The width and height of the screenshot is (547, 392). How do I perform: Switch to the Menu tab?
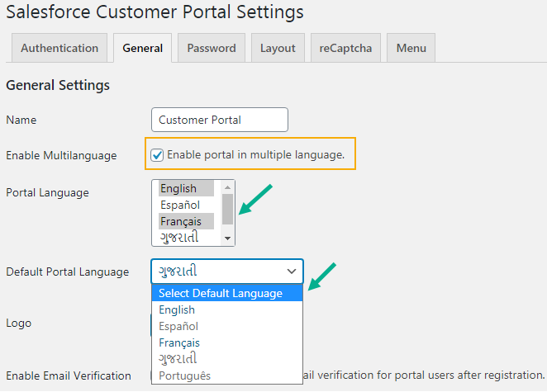pos(411,48)
